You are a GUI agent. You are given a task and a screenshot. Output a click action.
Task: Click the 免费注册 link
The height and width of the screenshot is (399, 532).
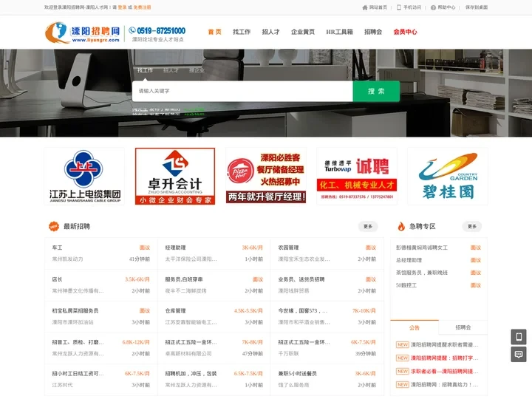[x=142, y=7]
